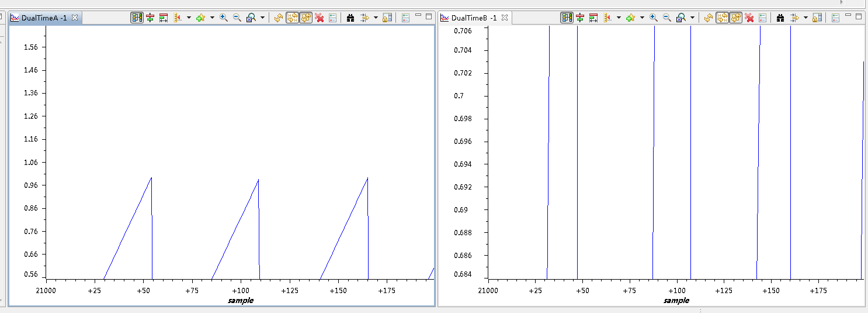Open the marker mode dropdown arrow in DualTimeB
This screenshot has width=868, height=313.
click(619, 18)
